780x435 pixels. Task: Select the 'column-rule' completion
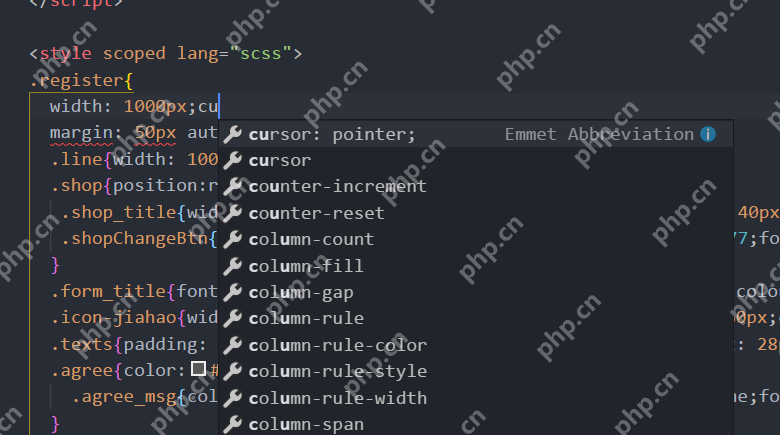(x=476, y=319)
